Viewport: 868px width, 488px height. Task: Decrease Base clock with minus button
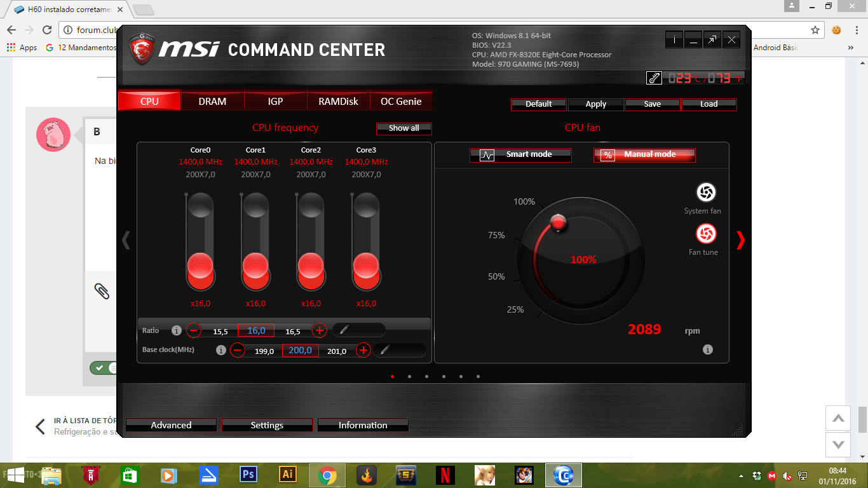pos(237,350)
